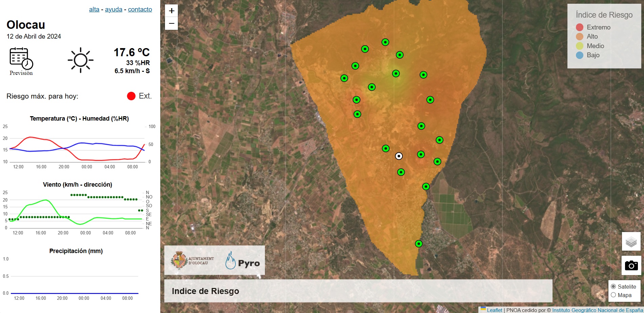
Task: Open the map layers control
Action: coord(631,242)
